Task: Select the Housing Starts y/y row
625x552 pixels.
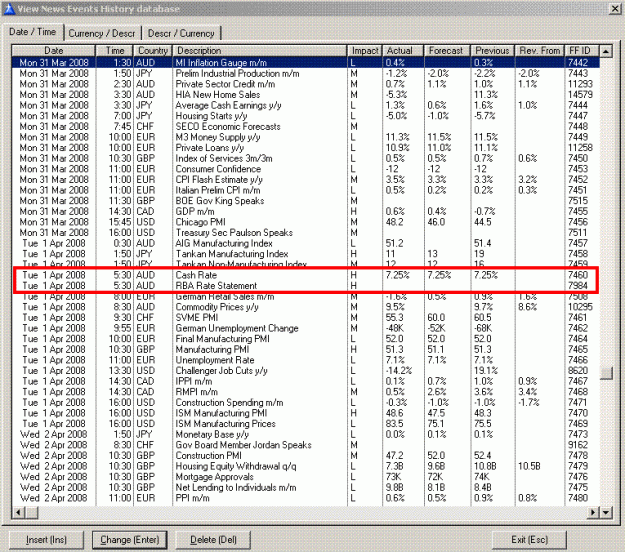Action: coord(305,116)
